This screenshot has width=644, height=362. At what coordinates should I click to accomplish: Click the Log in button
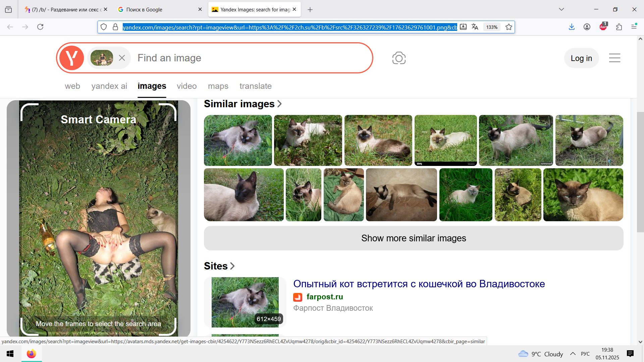581,58
